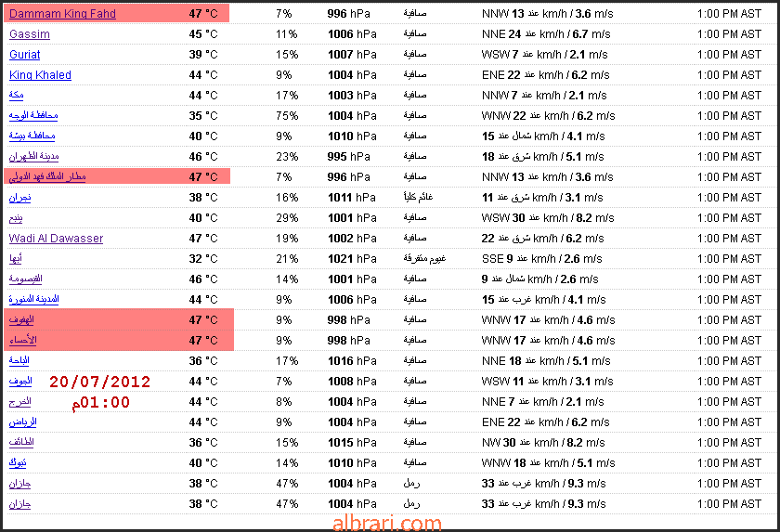Open the مدينة الظهران link
Image resolution: width=780 pixels, height=532 pixels.
(x=33, y=156)
